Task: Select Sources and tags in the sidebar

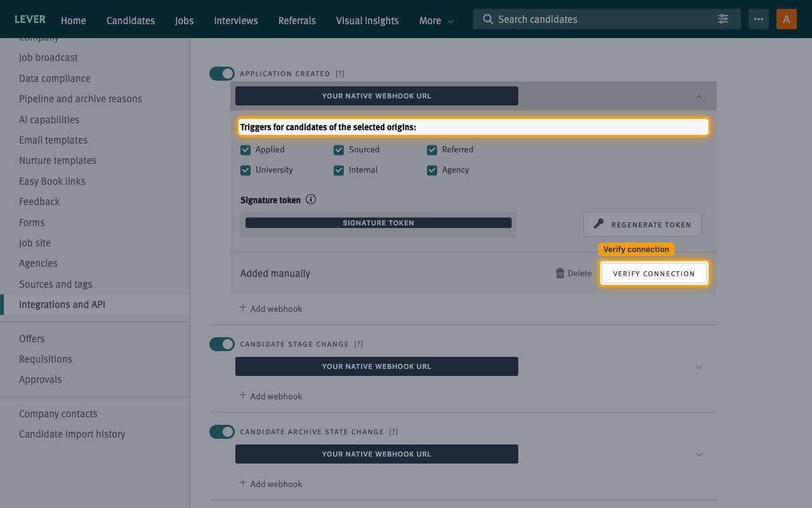Action: [x=56, y=284]
